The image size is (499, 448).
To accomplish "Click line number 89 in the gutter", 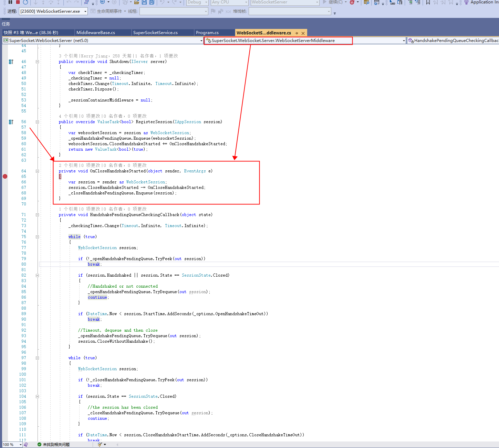I will tap(24, 314).
